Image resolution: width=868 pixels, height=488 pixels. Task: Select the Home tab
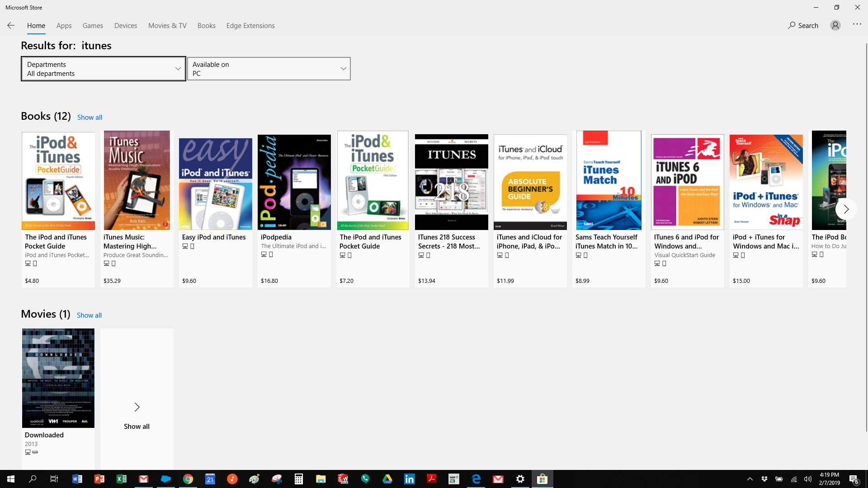[36, 26]
